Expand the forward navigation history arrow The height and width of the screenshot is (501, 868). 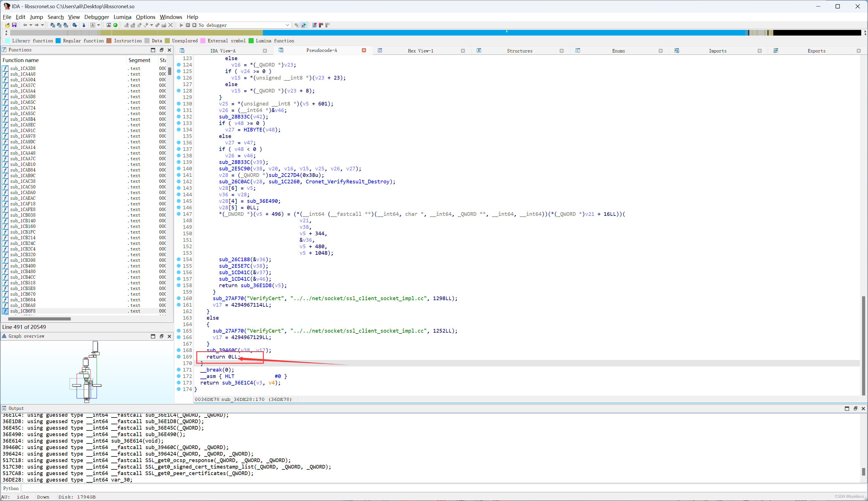point(42,25)
